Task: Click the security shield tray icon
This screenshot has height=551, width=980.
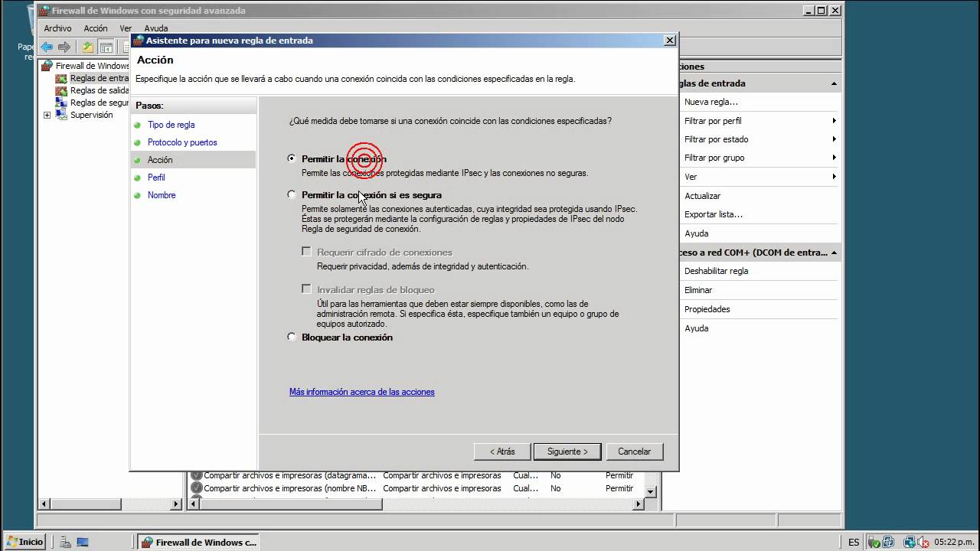Action: point(874,542)
